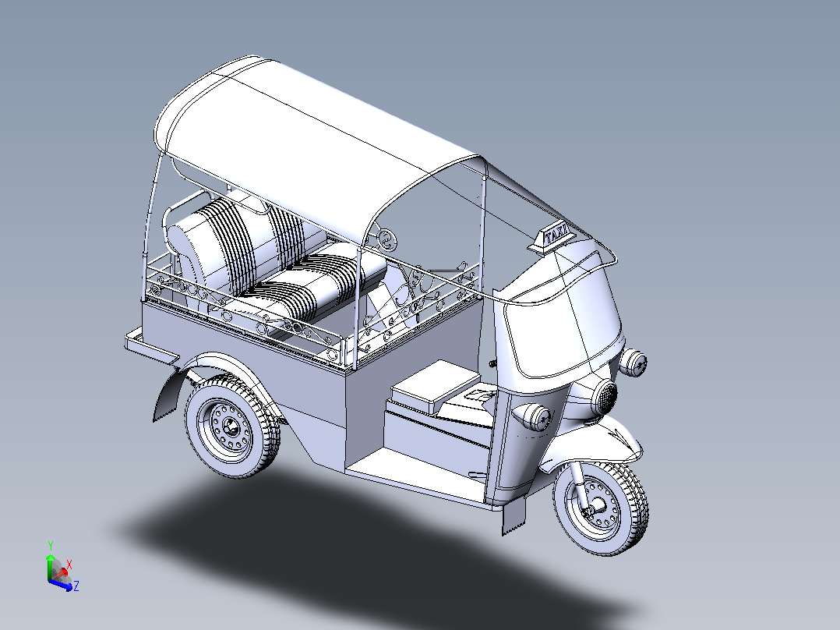Select the rear wheel of the tuk-tuk

[x=232, y=426]
